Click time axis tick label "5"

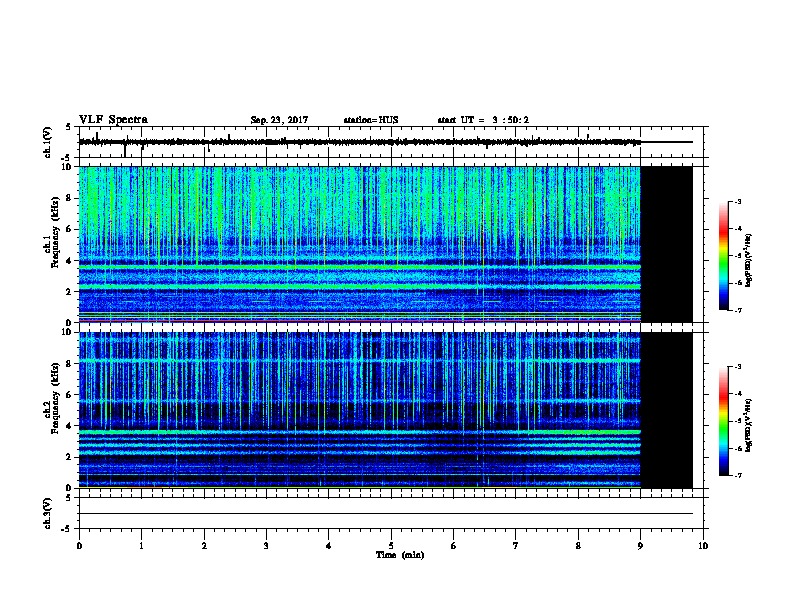tap(391, 546)
